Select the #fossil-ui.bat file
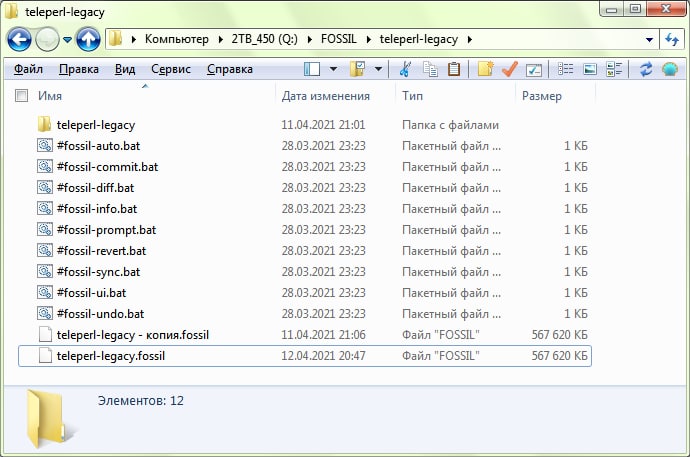This screenshot has width=690, height=457. [x=305, y=293]
